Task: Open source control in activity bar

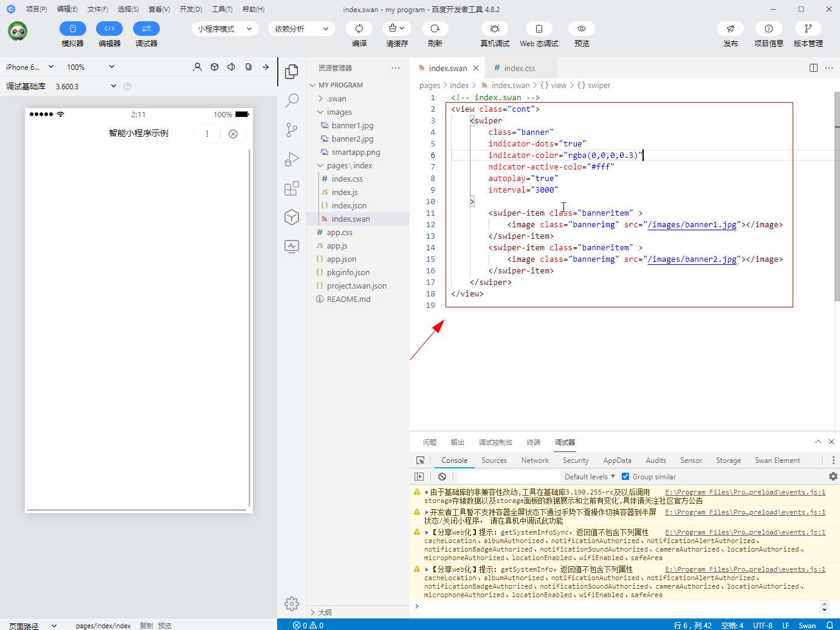Action: [292, 129]
